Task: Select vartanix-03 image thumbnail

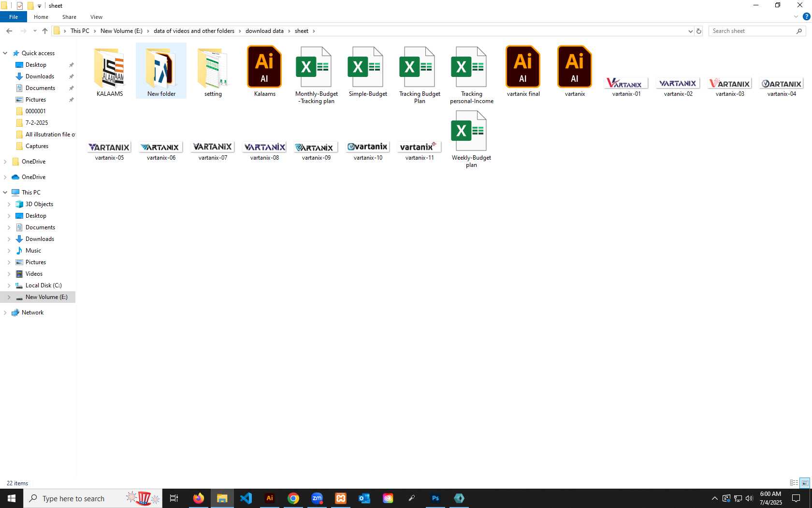Action: click(x=730, y=84)
